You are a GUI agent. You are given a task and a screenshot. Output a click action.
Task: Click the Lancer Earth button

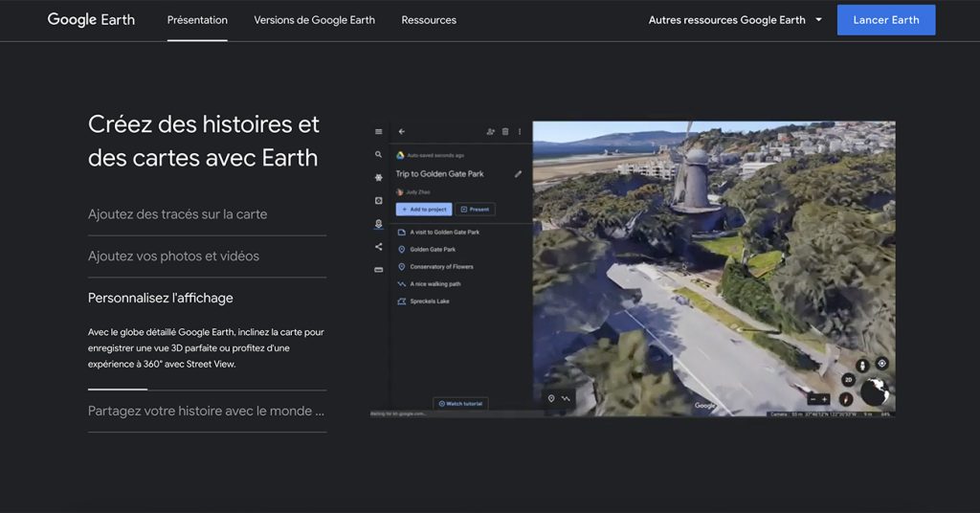pos(885,20)
